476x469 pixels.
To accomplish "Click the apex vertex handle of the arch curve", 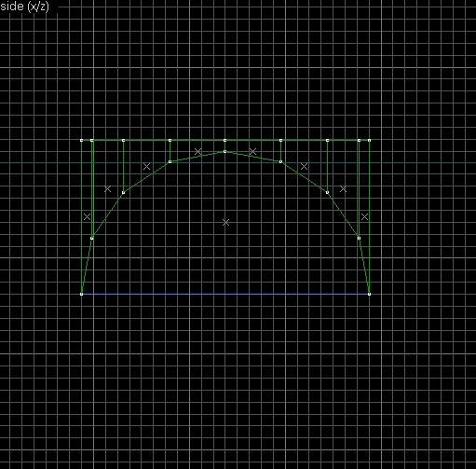I will tap(224, 152).
